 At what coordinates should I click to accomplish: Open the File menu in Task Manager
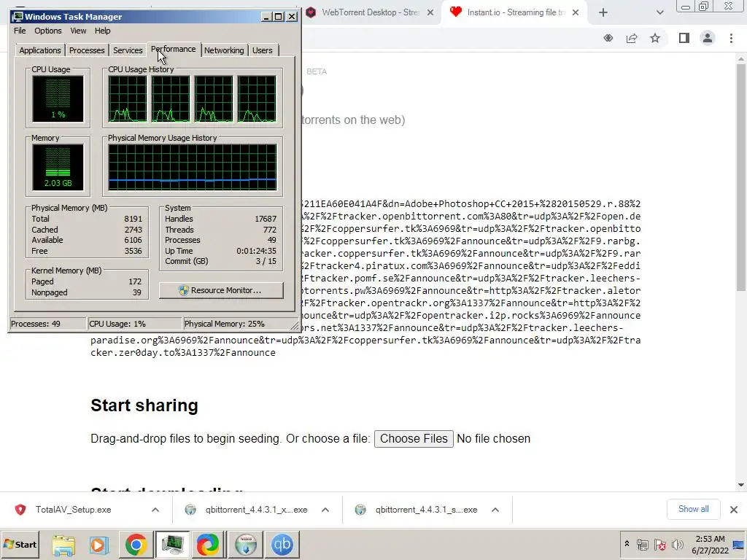[20, 31]
